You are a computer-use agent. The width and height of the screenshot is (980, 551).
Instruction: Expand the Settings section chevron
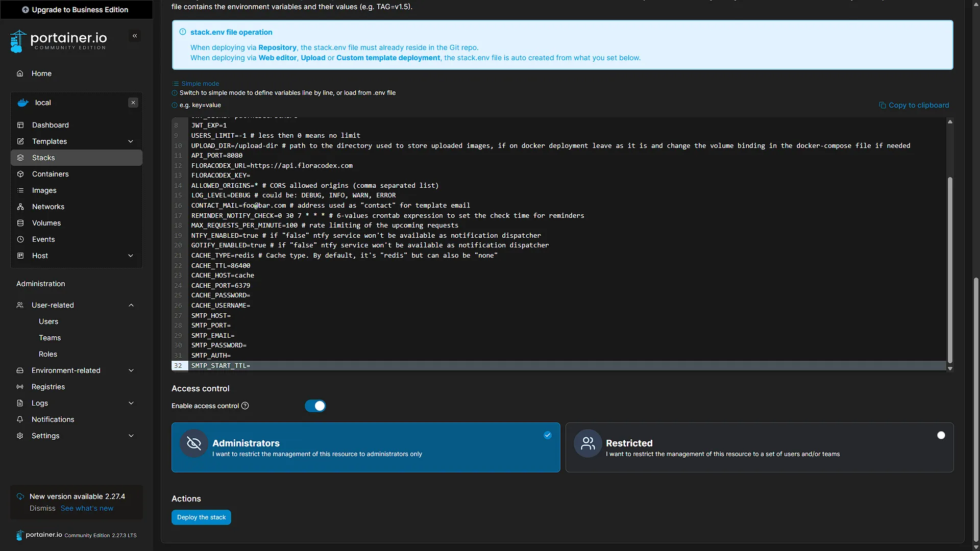(131, 436)
